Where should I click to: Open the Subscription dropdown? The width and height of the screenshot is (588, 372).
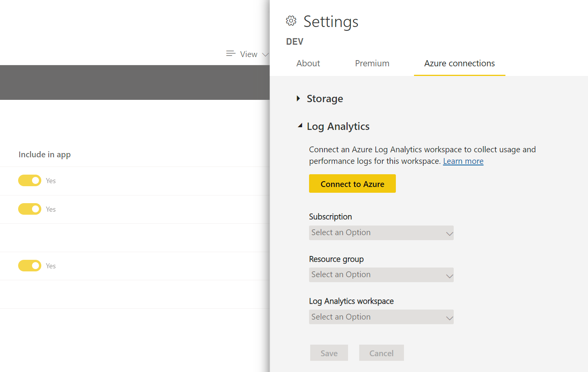pyautogui.click(x=381, y=233)
